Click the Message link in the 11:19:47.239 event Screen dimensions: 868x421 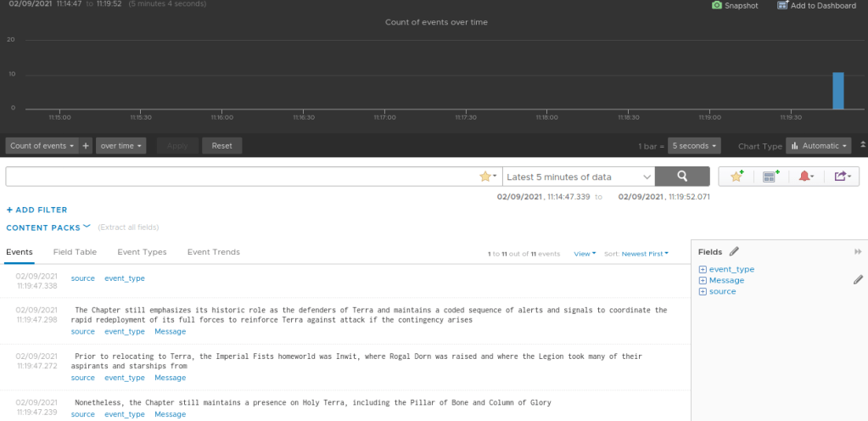pos(171,414)
